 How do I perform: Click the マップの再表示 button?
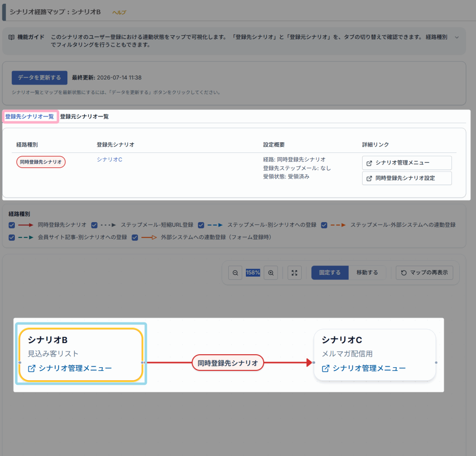click(424, 273)
